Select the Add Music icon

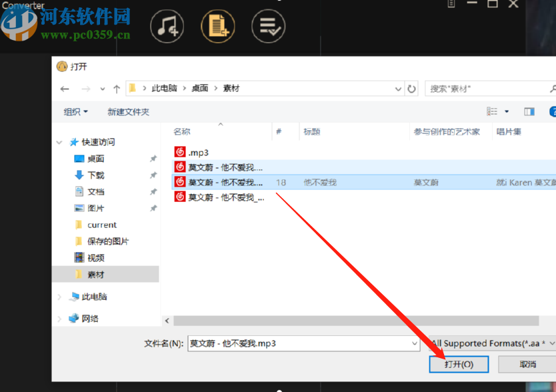click(x=167, y=27)
